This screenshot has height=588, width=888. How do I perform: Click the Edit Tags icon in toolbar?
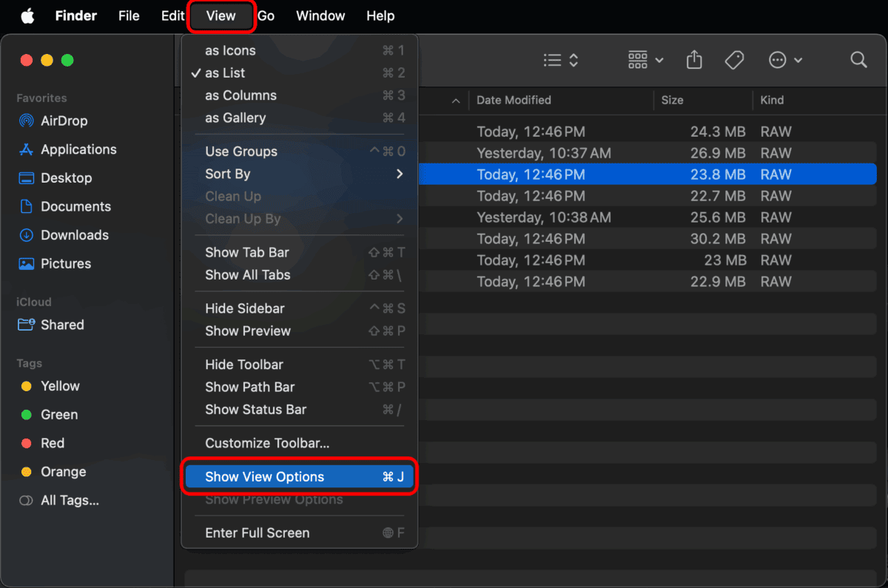734,60
